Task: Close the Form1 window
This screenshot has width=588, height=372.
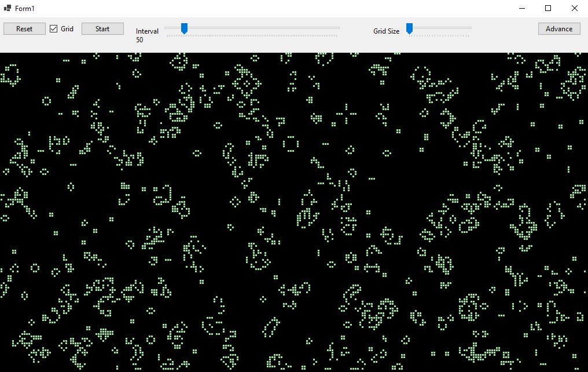Action: [x=575, y=8]
